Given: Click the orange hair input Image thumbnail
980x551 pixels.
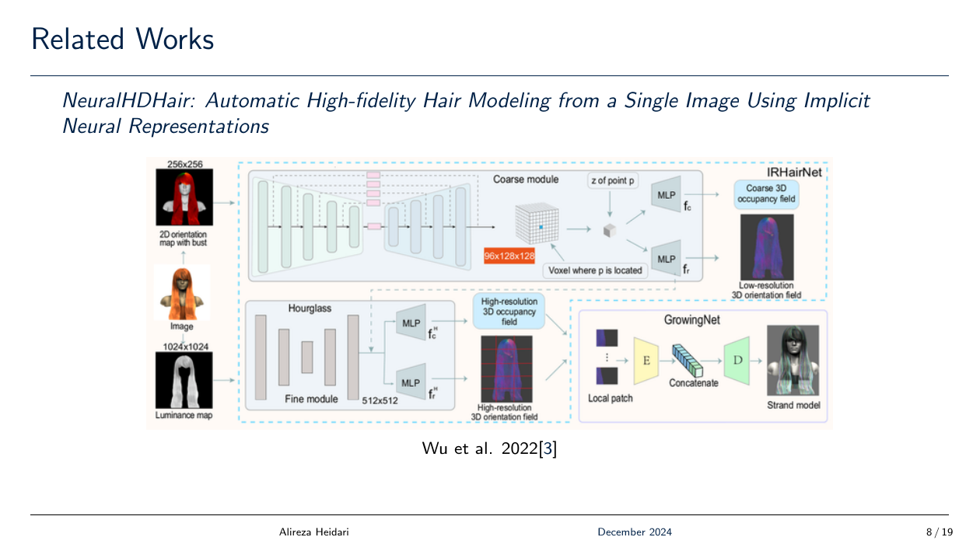Looking at the screenshot, I should (182, 293).
